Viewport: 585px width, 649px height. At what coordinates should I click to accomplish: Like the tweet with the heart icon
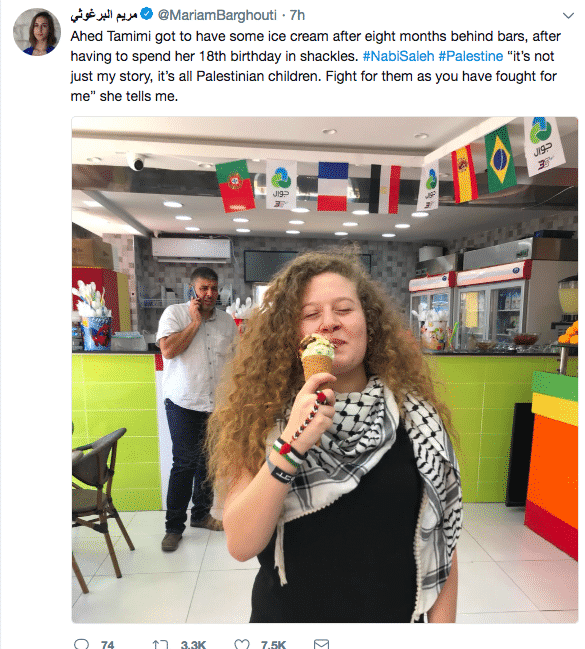coord(242,644)
